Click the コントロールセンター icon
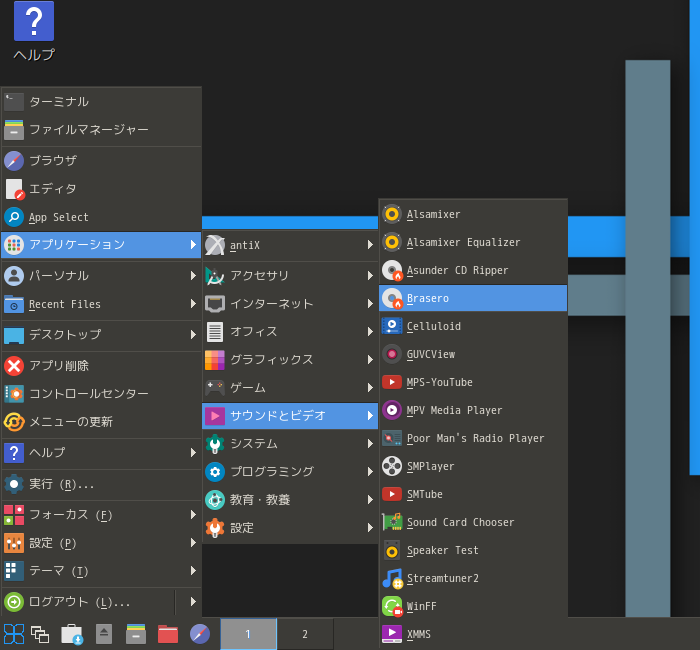 click(14, 394)
